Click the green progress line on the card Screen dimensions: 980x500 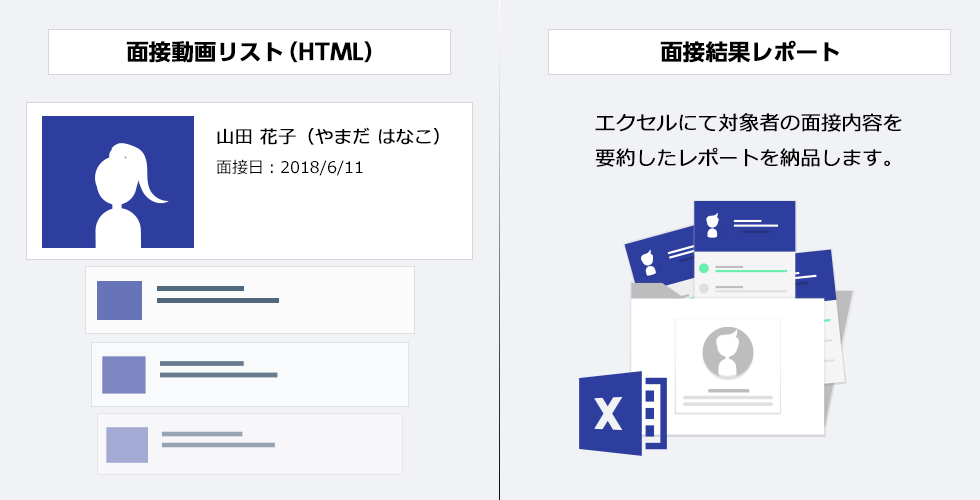tap(751, 271)
